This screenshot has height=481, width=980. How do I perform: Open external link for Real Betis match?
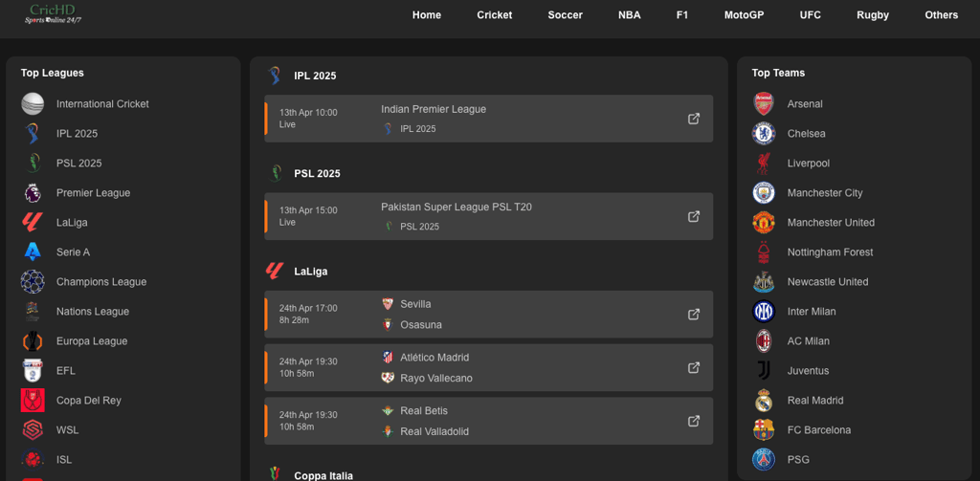694,421
